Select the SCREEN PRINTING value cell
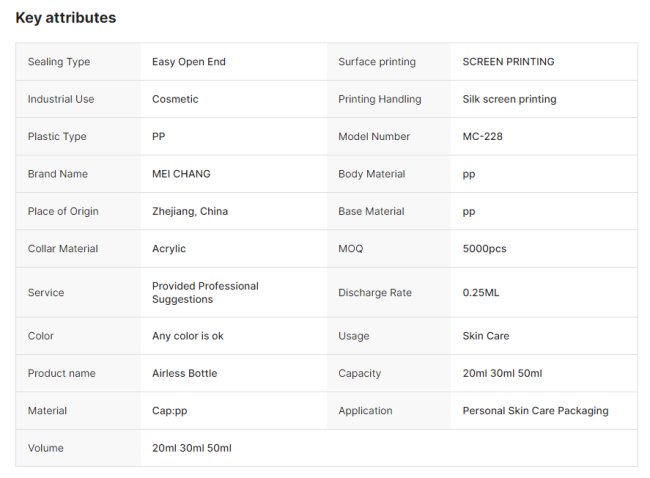 tap(508, 62)
